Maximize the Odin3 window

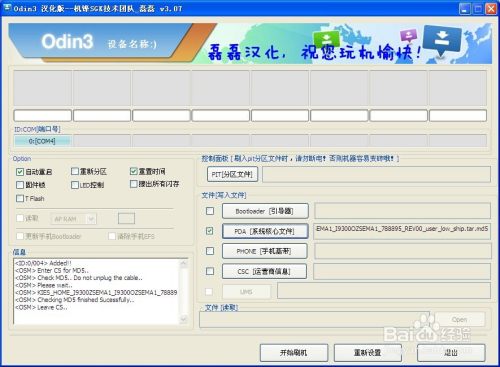pyautogui.click(x=478, y=9)
